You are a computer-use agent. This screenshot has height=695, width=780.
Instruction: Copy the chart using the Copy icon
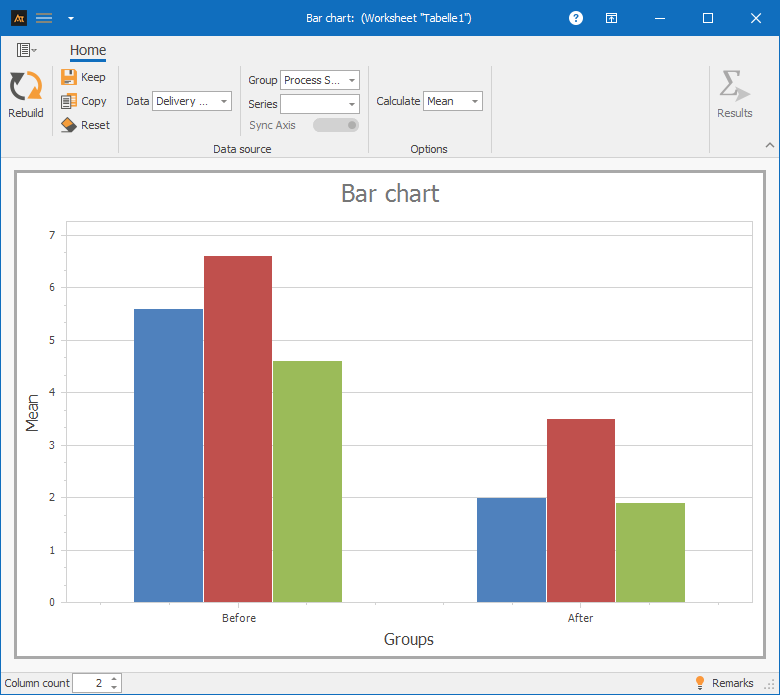(69, 101)
